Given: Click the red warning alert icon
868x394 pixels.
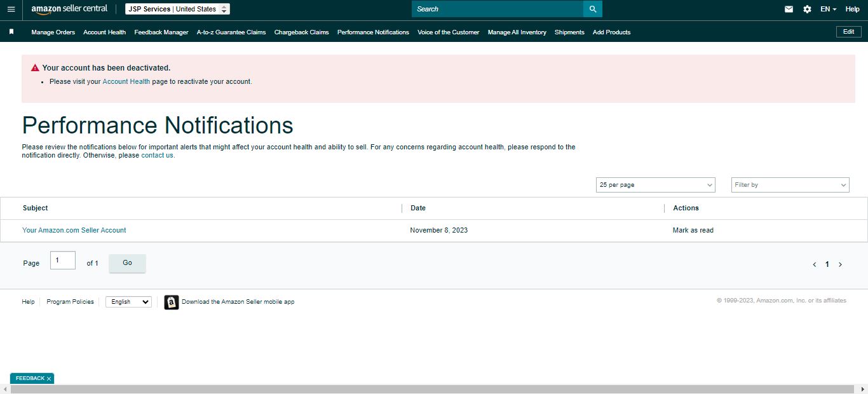Looking at the screenshot, I should pyautogui.click(x=35, y=68).
